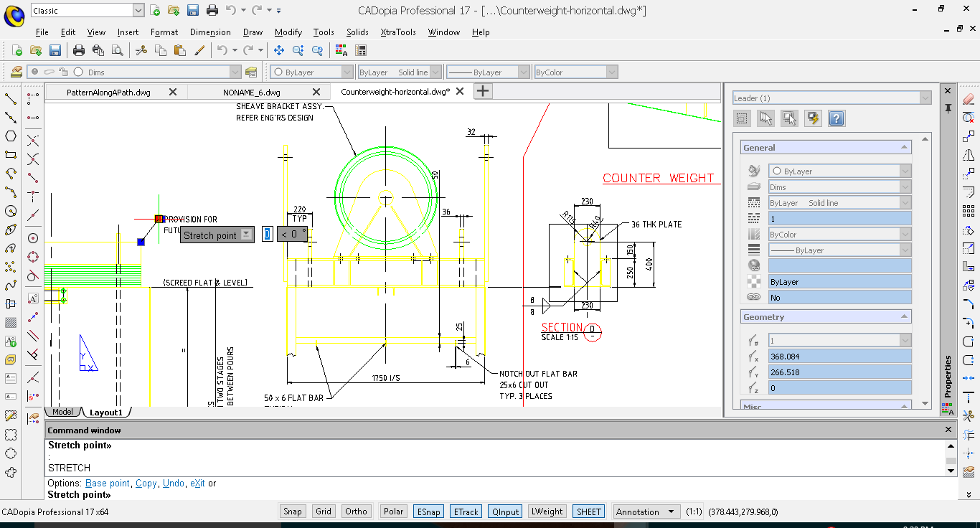Select the Hatch tool in Draw toolbar
The height and width of the screenshot is (528, 980).
[11, 323]
